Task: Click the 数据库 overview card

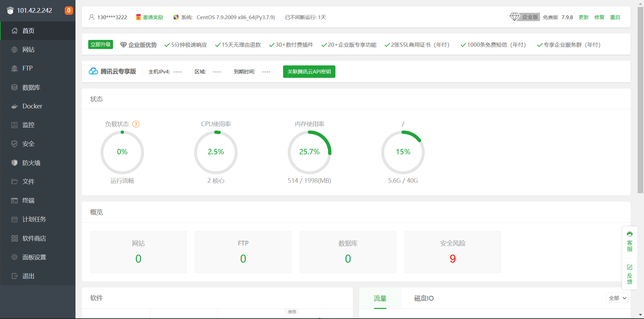Action: pyautogui.click(x=348, y=252)
